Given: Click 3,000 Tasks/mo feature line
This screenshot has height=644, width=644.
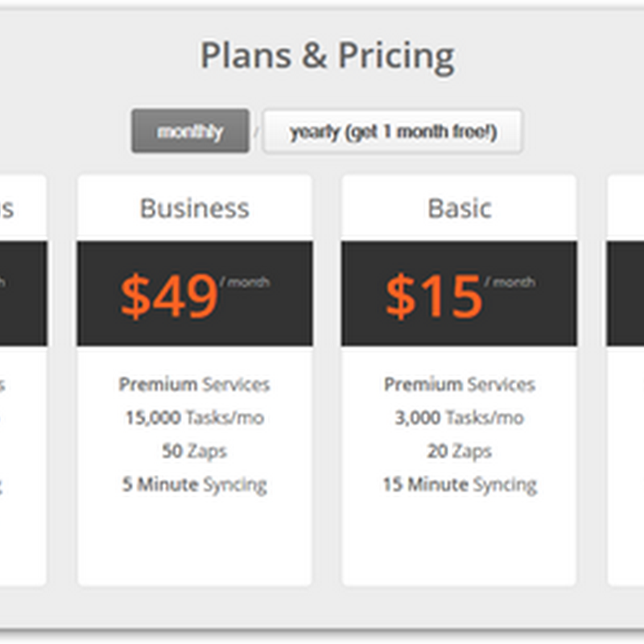Looking at the screenshot, I should pos(459,418).
